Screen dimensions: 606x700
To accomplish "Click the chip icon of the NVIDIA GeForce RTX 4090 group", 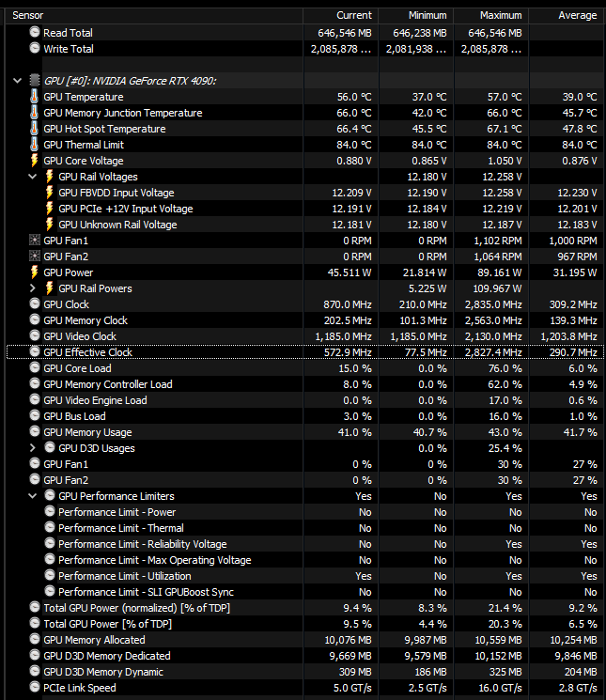I will (35, 81).
